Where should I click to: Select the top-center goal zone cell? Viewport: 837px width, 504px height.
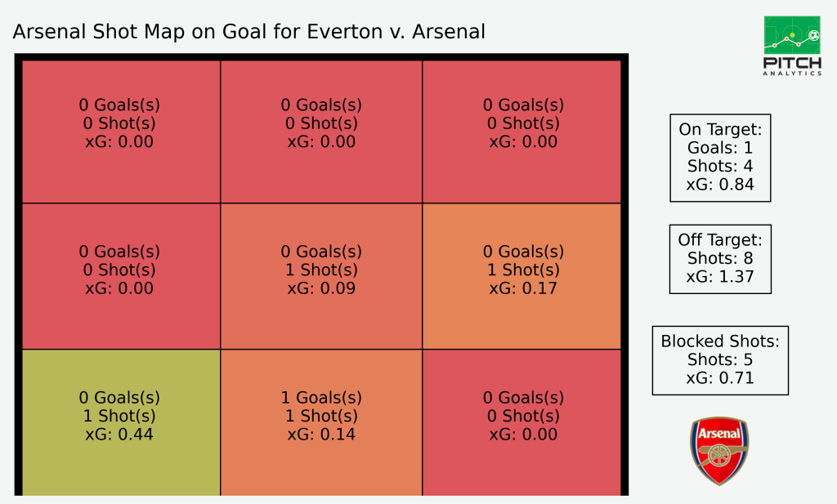[321, 132]
